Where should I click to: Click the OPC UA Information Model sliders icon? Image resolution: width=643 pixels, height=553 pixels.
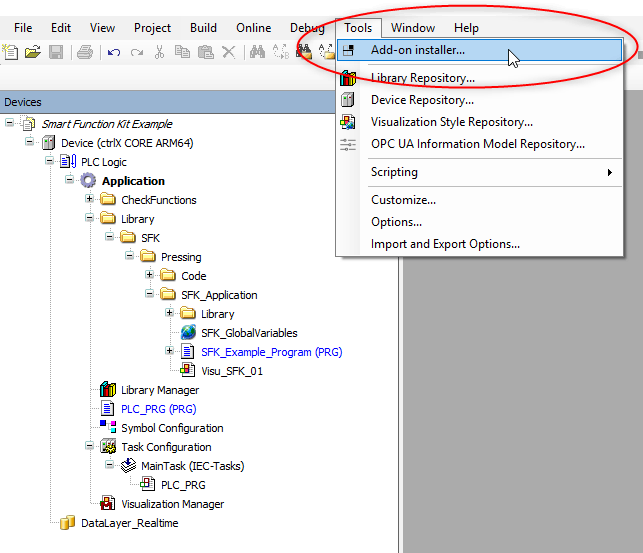pyautogui.click(x=348, y=144)
